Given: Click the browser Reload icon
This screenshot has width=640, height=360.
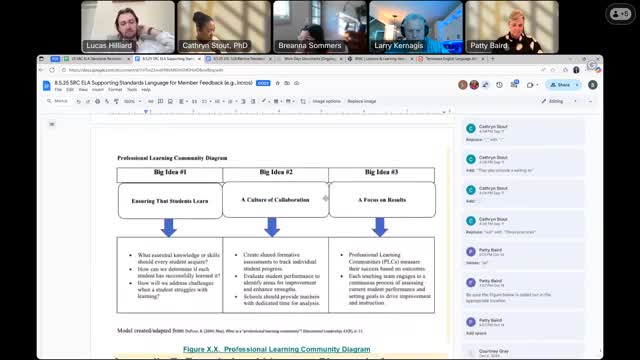Looking at the screenshot, I should pyautogui.click(x=52, y=70).
